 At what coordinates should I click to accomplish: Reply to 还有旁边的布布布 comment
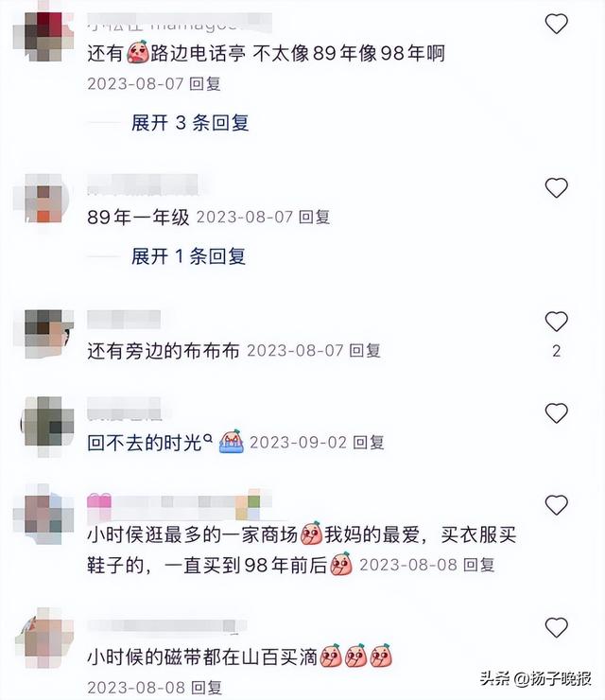[x=365, y=350]
